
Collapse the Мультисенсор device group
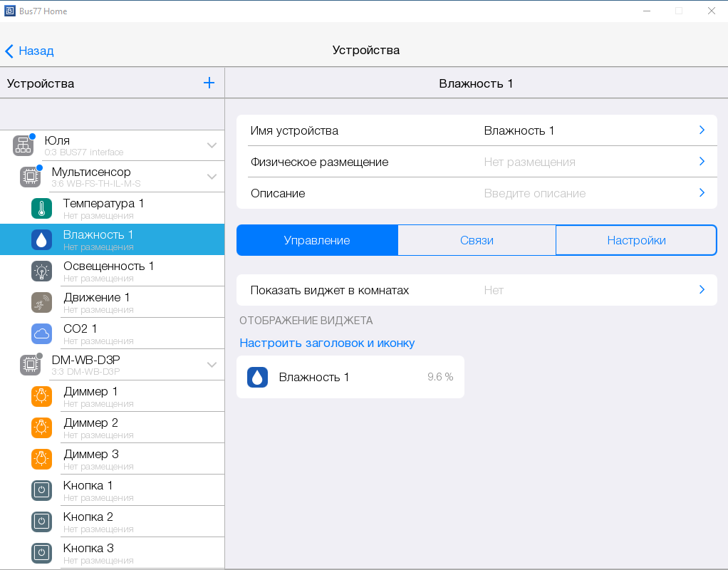coord(212,177)
